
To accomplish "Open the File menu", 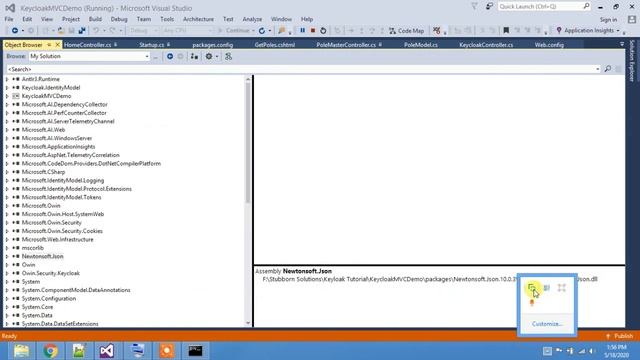I will pyautogui.click(x=9, y=19).
